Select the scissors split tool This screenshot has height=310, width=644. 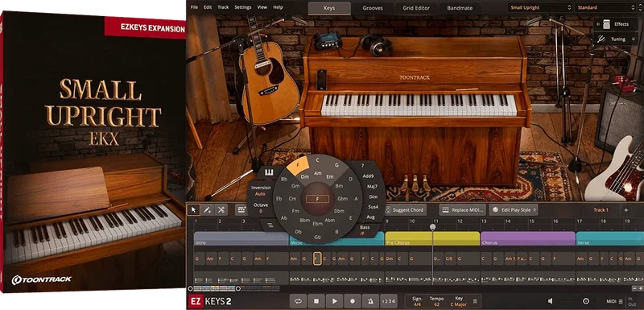221,210
